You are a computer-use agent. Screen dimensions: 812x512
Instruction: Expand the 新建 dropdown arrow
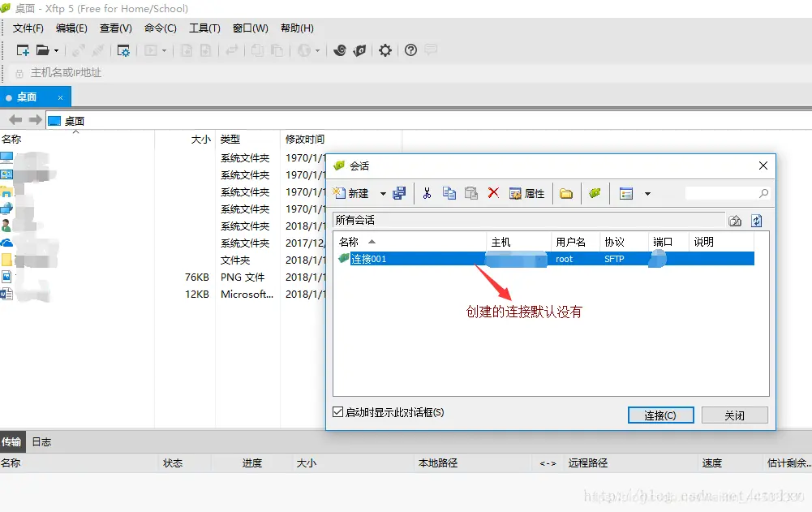coord(383,194)
